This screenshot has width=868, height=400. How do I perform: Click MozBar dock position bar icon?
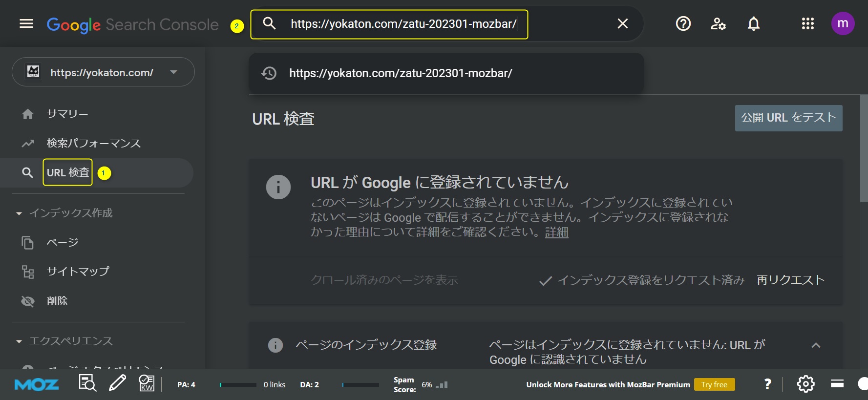(837, 384)
